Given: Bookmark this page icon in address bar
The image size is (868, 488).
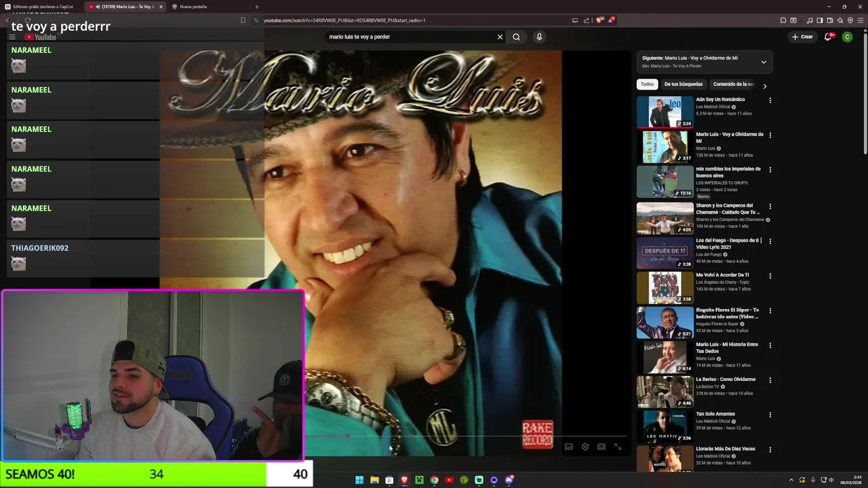Looking at the screenshot, I should pos(243,20).
